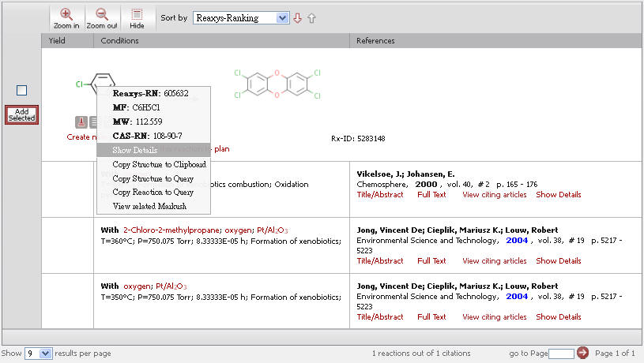Open Pt/Al2O3 link in the T=360°C row
Screen dimensions: 644x363
273,230
